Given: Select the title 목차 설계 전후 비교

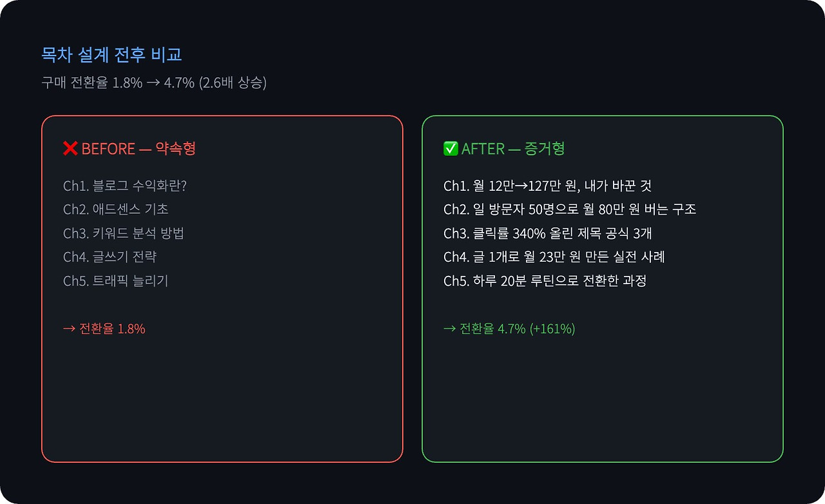Looking at the screenshot, I should click(x=112, y=55).
